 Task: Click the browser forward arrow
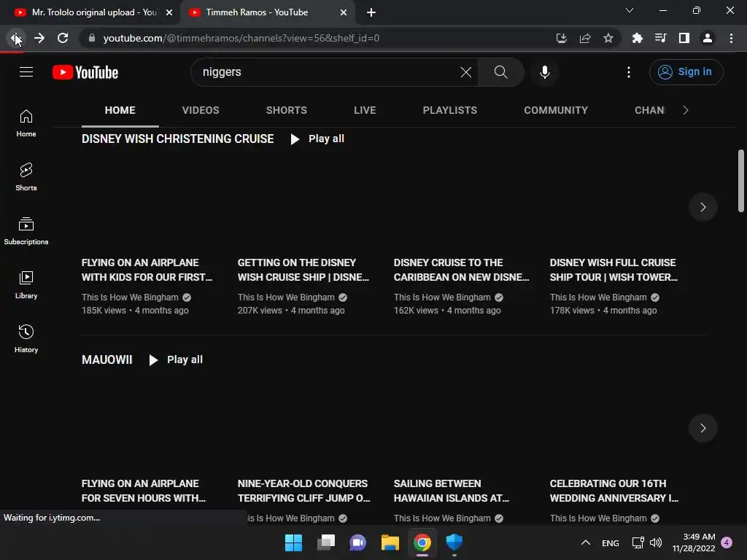click(x=39, y=38)
